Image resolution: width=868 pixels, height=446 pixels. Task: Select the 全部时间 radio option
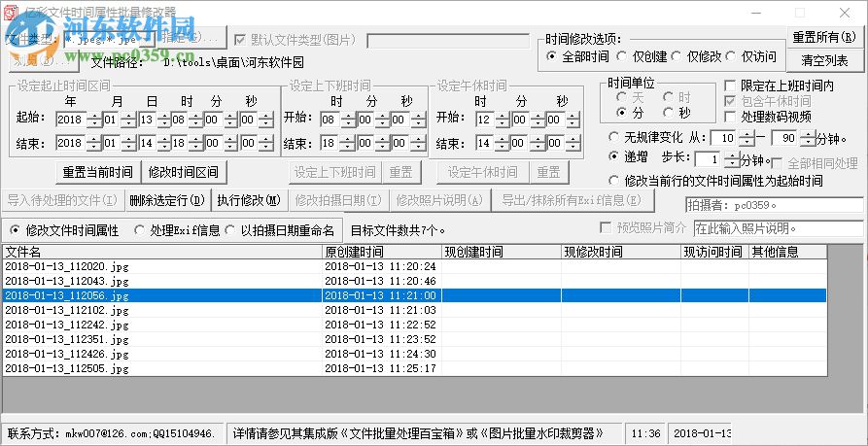(x=577, y=57)
